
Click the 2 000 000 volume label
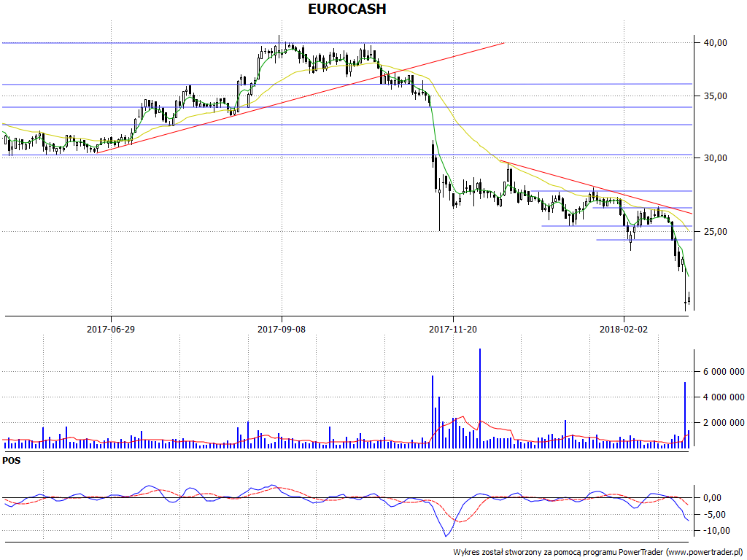724,423
